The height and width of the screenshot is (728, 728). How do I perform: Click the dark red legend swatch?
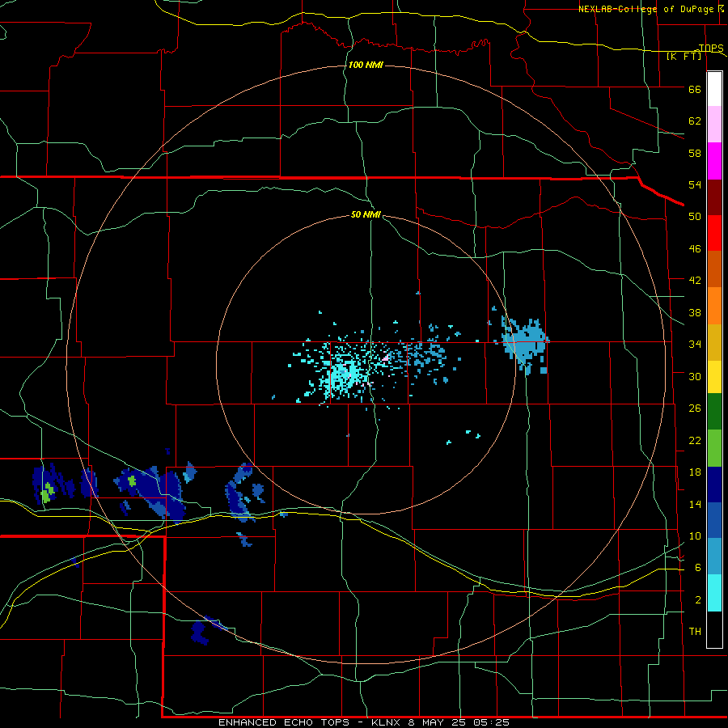pyautogui.click(x=714, y=197)
